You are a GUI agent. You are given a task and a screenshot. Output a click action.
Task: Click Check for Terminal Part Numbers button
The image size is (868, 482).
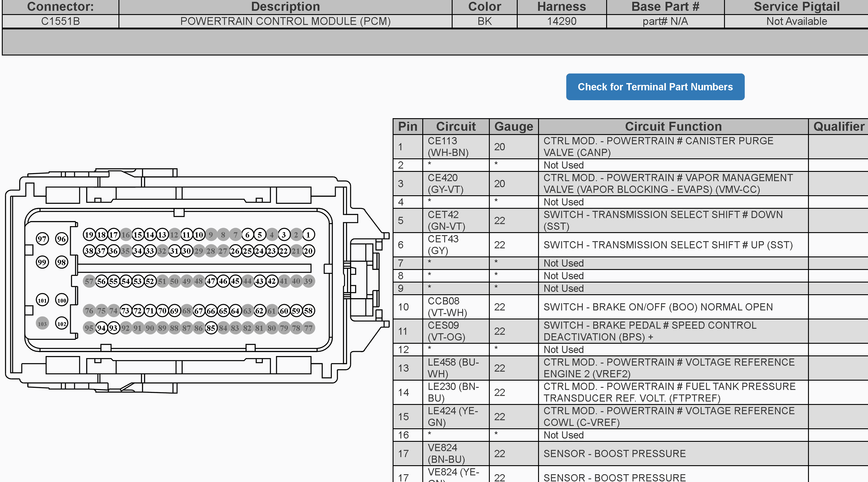[655, 87]
